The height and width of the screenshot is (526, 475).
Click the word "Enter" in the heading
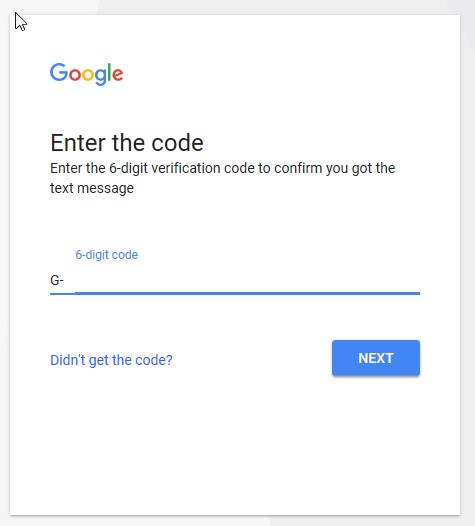(x=78, y=143)
